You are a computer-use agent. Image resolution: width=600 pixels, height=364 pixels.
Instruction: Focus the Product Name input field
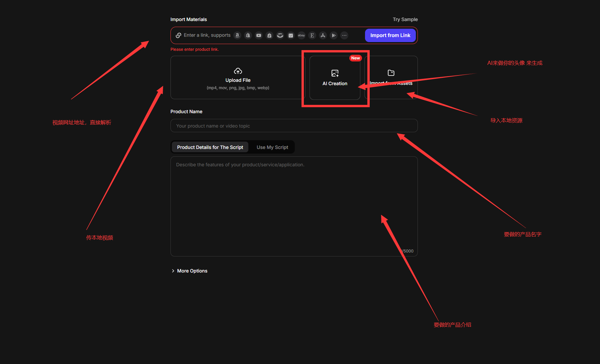coord(294,126)
